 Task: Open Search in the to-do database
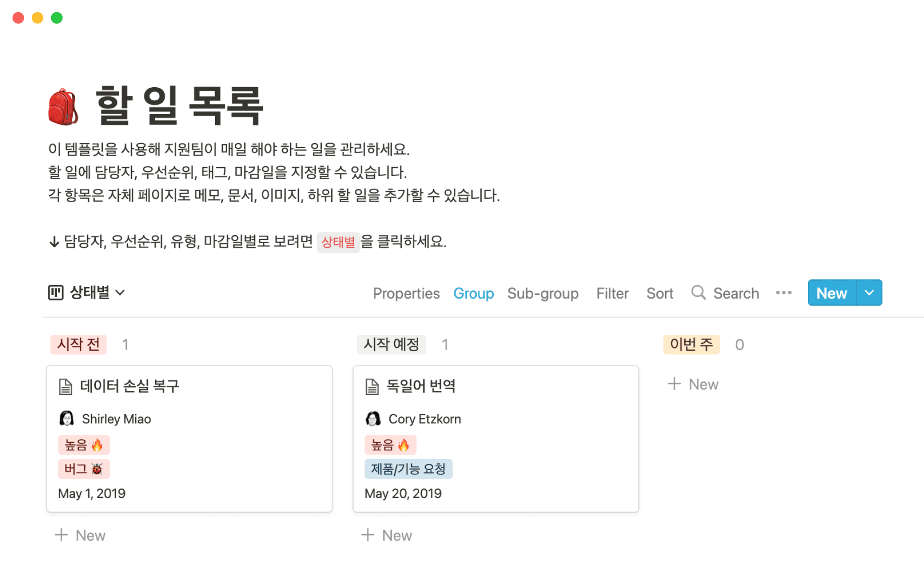coord(725,293)
